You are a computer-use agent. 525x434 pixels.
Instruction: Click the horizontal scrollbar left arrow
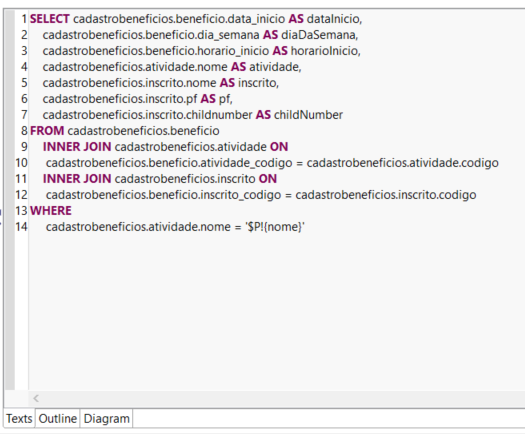pos(36,399)
